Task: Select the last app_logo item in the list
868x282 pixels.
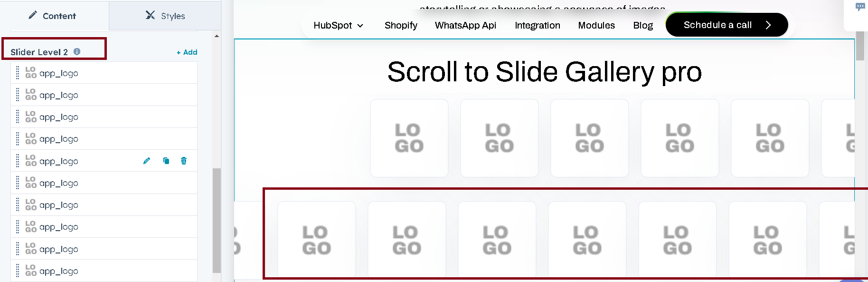Action: [104, 271]
